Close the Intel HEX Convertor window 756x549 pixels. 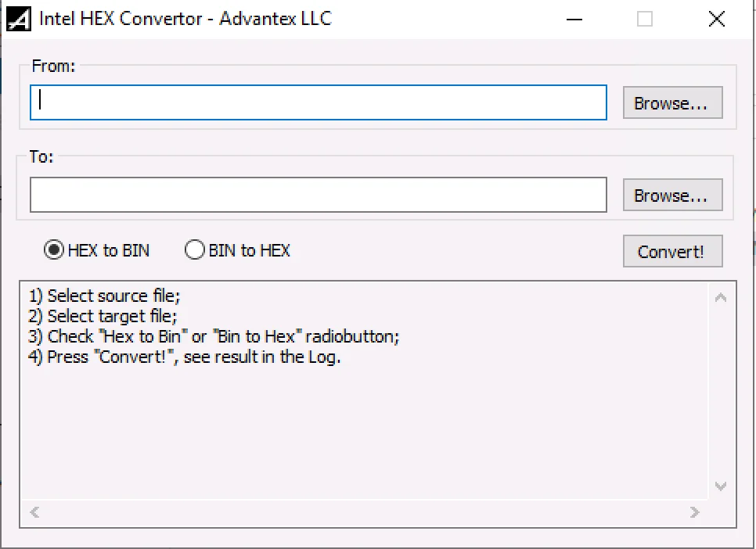point(716,20)
